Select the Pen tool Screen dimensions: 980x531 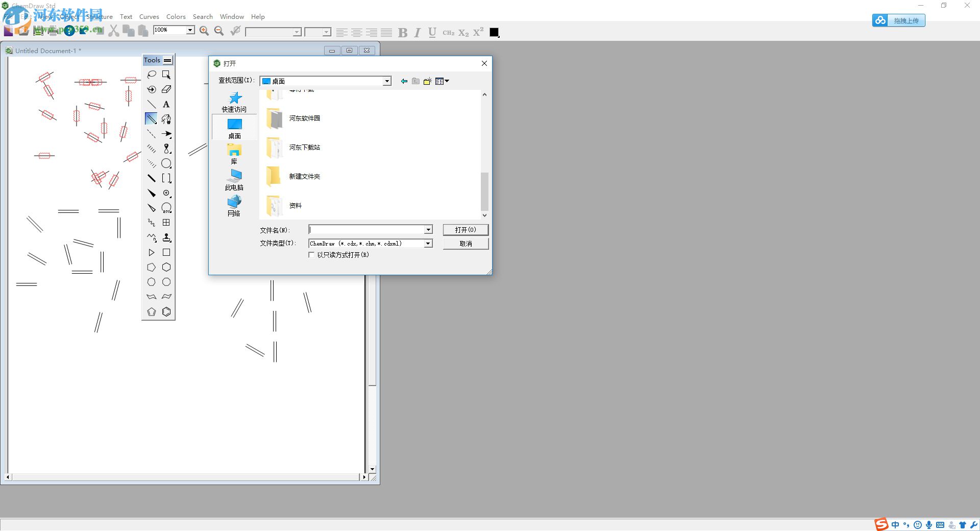tap(166, 119)
